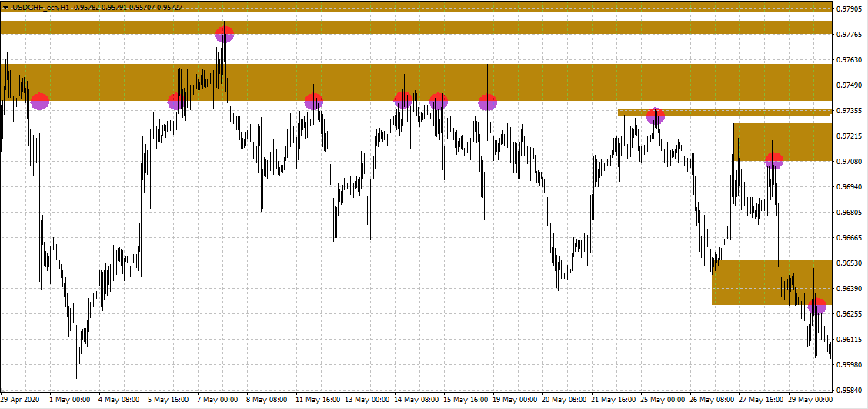
Task: Click the 0.95840 price axis label
Action: 850,391
